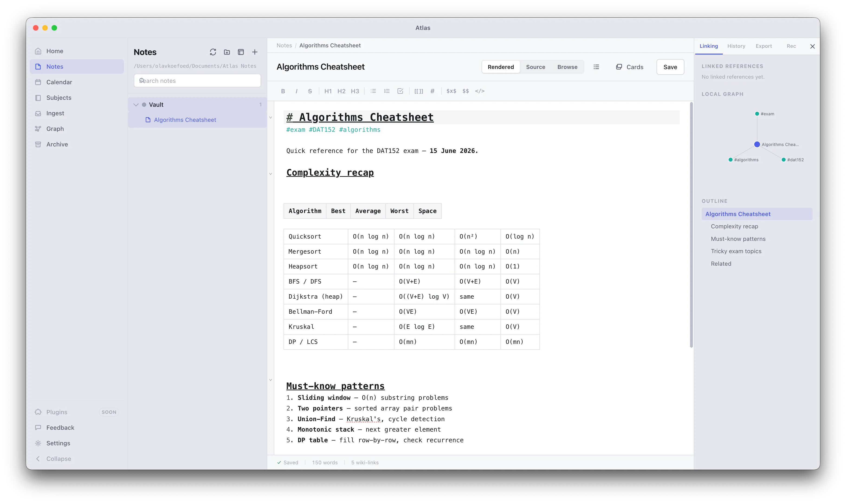Screen dimensions: 846x504
Task: Click the #exam node in local graph
Action: (757, 114)
